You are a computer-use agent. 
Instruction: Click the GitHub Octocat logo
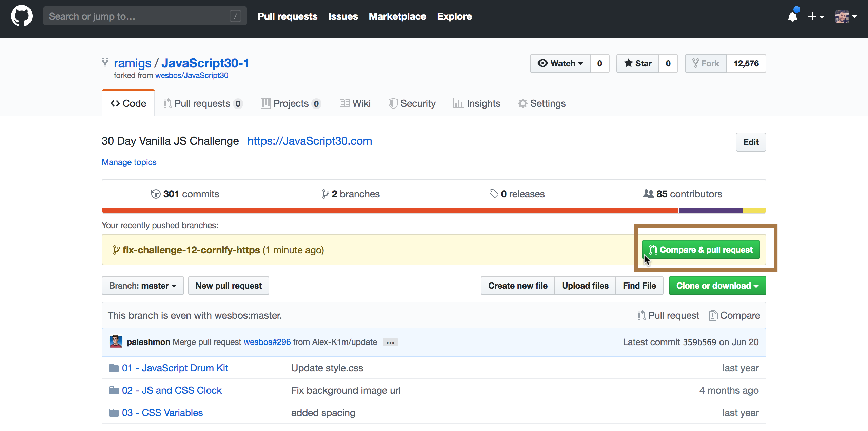(22, 16)
